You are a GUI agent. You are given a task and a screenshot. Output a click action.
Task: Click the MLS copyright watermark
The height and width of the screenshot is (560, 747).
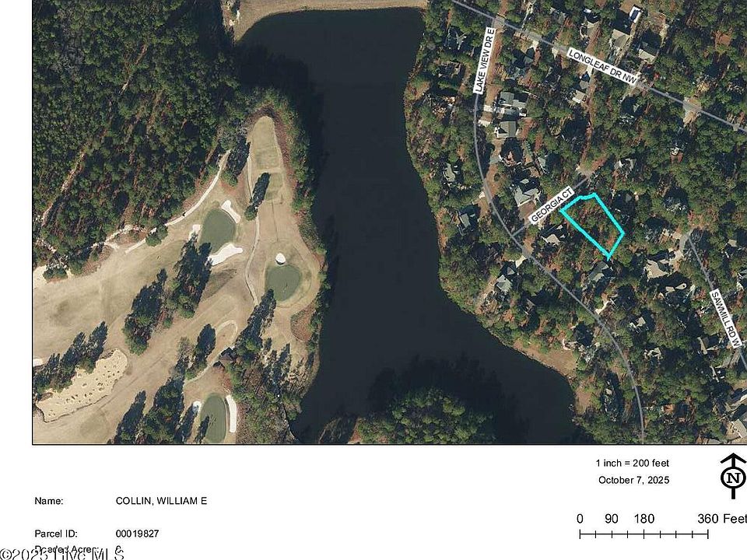(x=62, y=554)
